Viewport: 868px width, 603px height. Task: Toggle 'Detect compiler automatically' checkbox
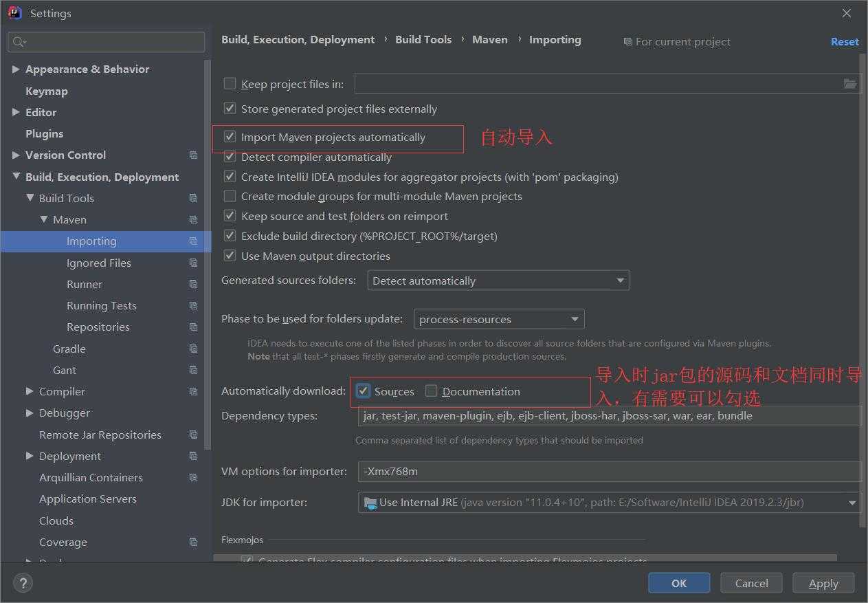click(230, 157)
